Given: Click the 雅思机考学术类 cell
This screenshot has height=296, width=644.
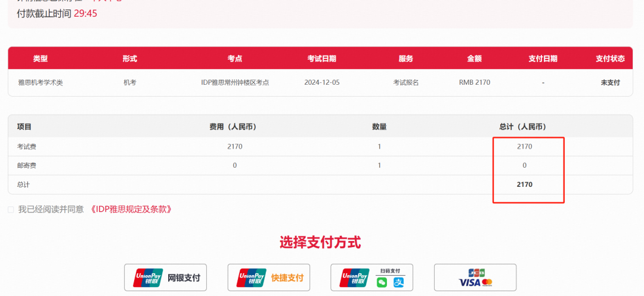Looking at the screenshot, I should tap(41, 82).
